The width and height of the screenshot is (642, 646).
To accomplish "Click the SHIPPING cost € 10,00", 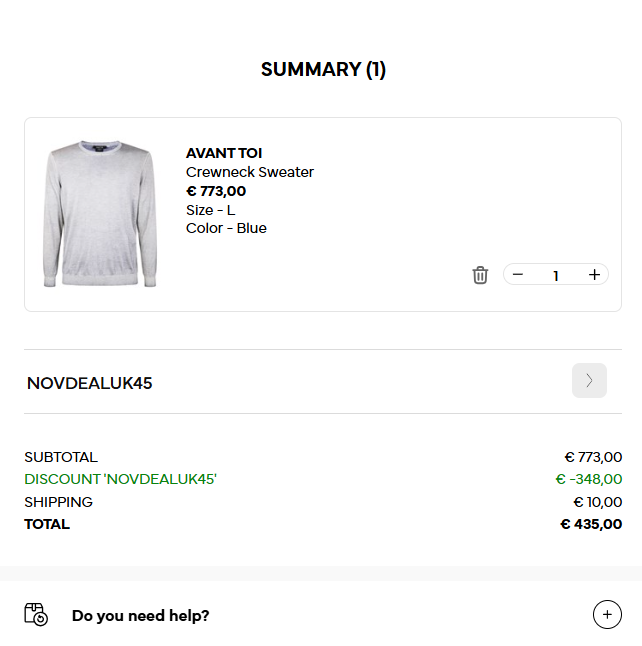I will point(597,502).
